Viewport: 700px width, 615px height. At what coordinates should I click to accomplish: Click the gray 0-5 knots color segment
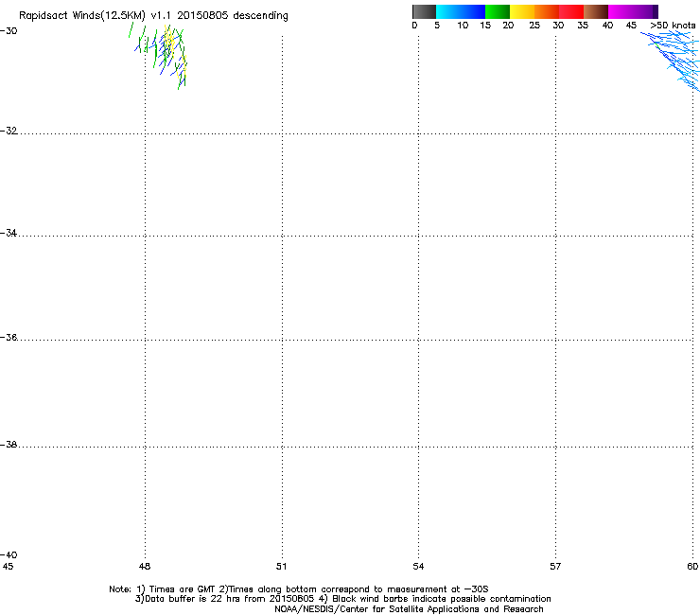coord(424,11)
